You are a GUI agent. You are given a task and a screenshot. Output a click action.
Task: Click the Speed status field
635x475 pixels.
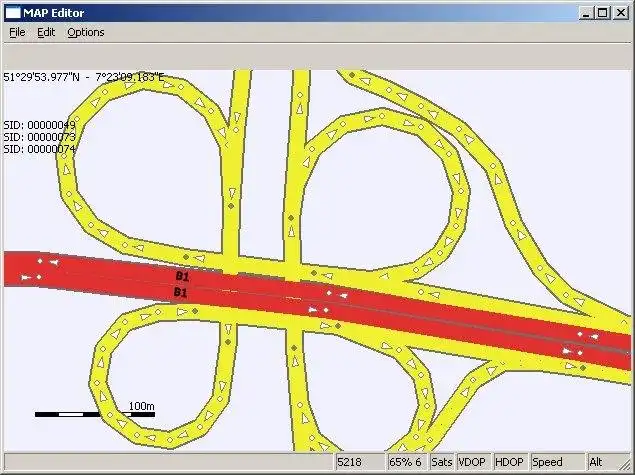click(x=557, y=462)
